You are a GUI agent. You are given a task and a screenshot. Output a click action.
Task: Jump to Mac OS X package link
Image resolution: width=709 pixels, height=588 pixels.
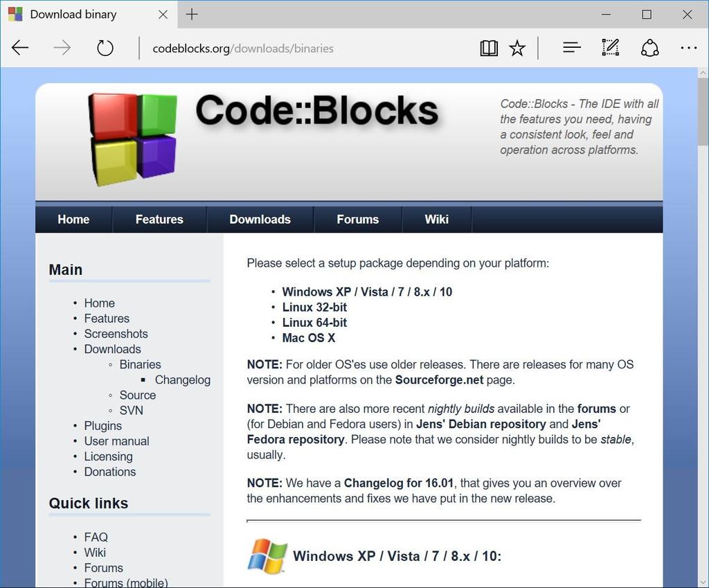click(x=309, y=338)
